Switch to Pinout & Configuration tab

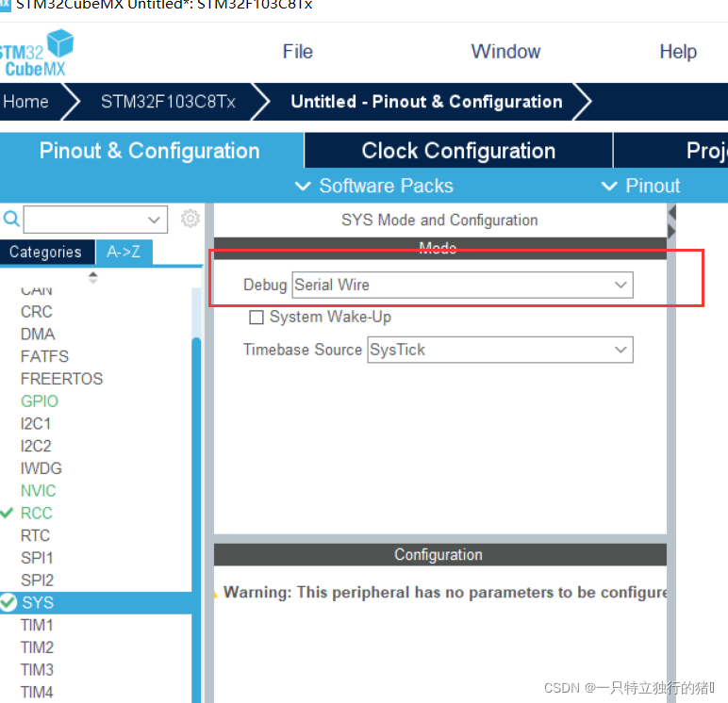[x=150, y=151]
